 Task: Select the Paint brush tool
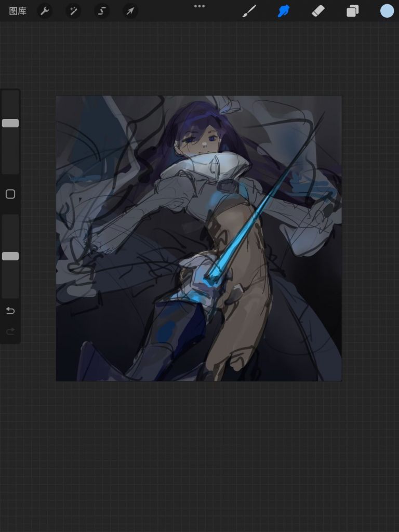[249, 11]
